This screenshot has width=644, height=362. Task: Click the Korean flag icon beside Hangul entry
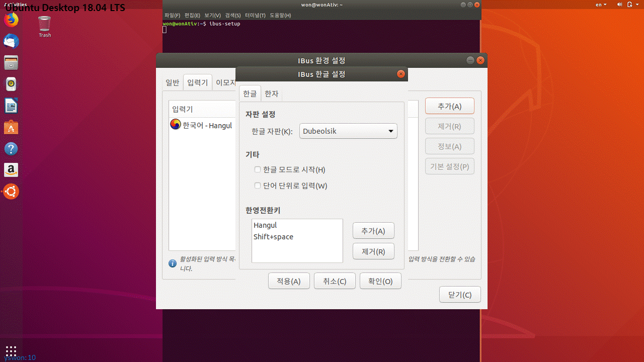click(175, 124)
